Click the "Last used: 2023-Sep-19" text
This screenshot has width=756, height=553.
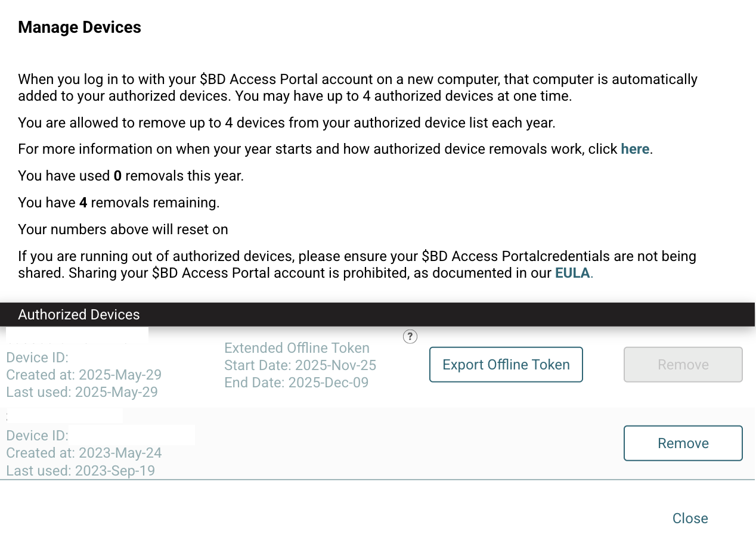[x=80, y=471]
